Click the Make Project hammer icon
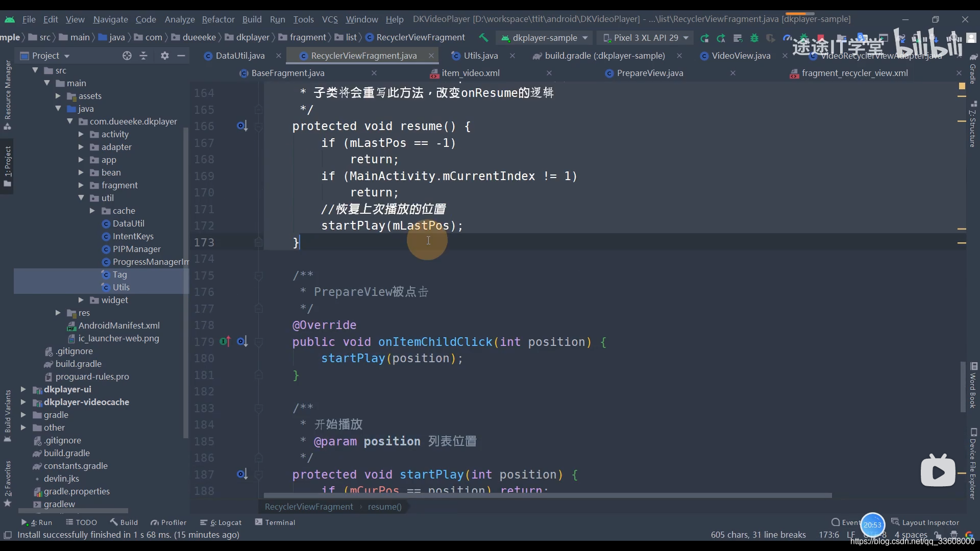 [483, 37]
